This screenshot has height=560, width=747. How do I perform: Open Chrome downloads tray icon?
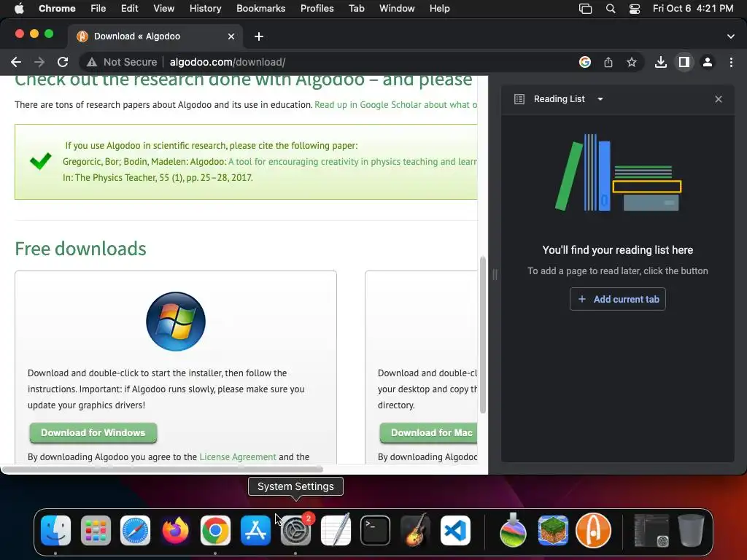(660, 62)
